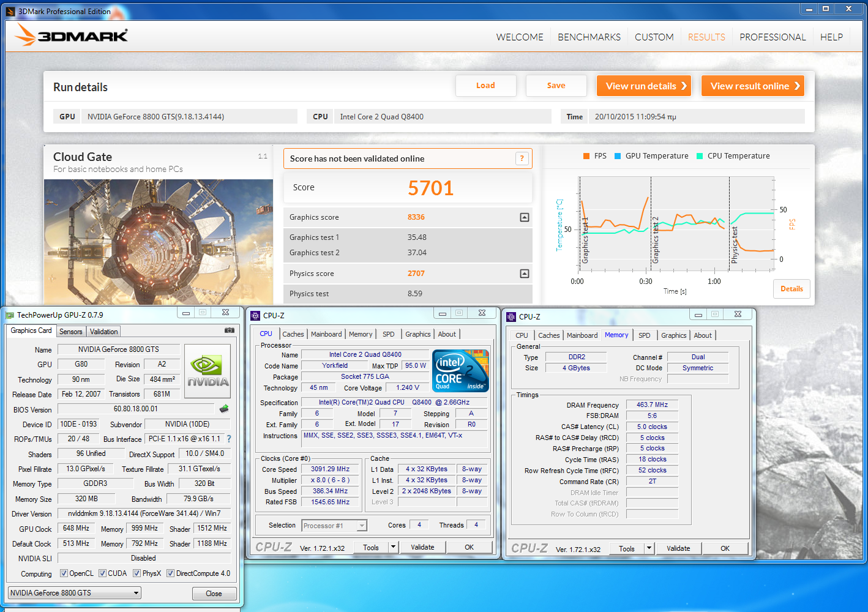Open Graphics tab in the Memory window

click(673, 335)
